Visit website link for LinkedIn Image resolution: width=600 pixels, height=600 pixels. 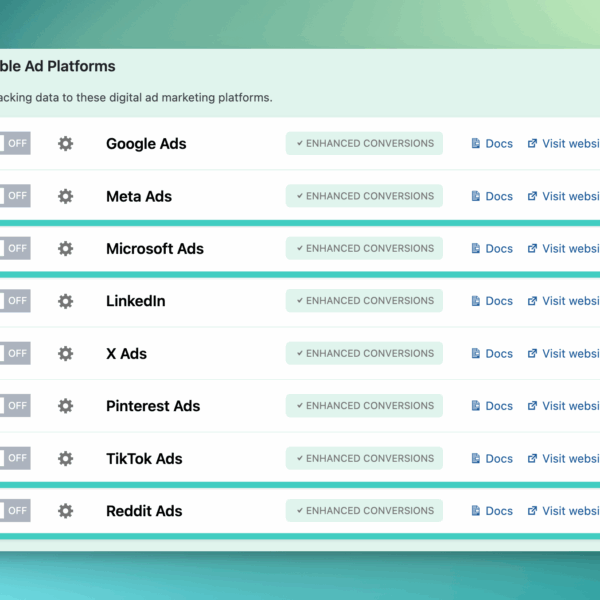tap(564, 301)
